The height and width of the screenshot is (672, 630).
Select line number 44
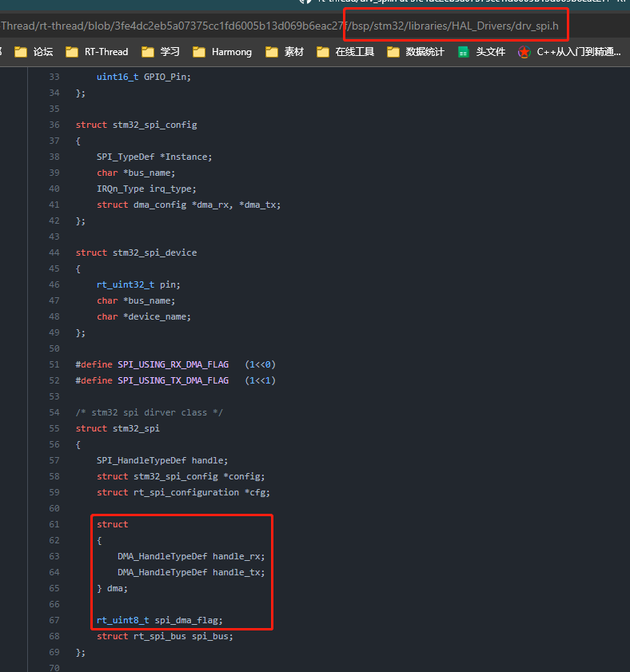click(54, 252)
